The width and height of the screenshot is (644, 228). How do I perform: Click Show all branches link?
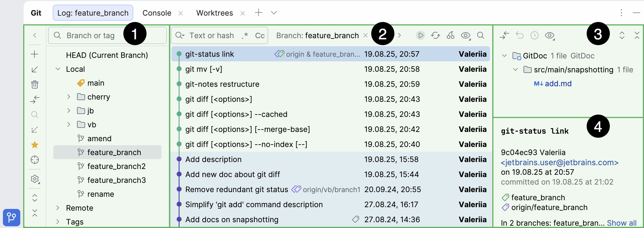tap(622, 223)
